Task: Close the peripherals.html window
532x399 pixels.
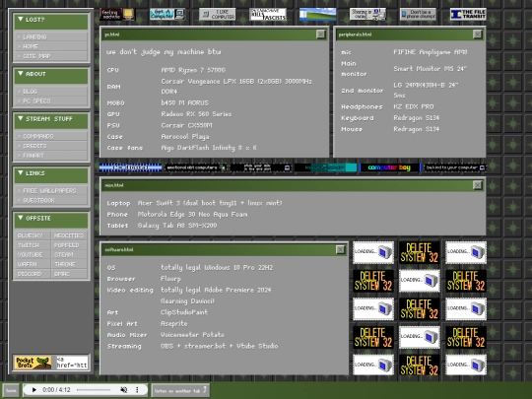Action: (x=478, y=34)
